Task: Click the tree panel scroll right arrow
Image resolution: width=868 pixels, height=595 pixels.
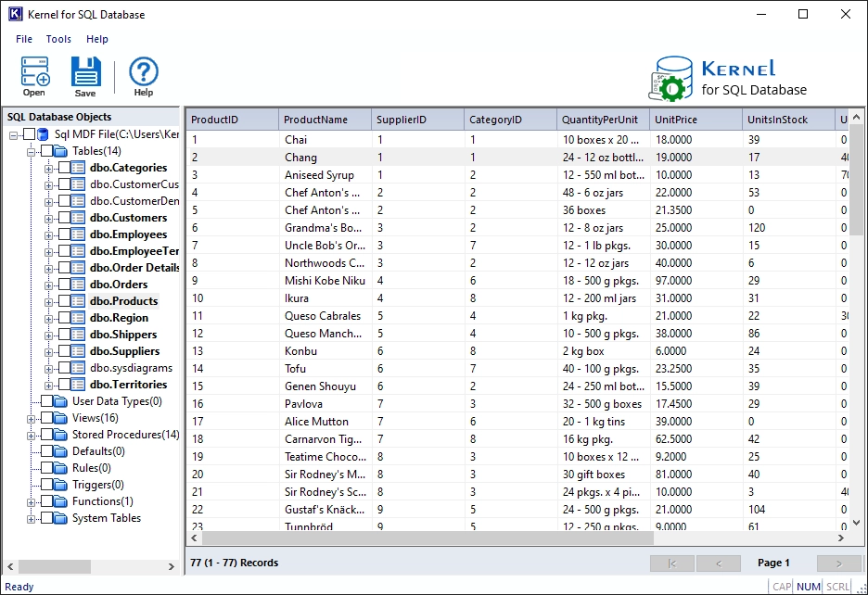Action: pyautogui.click(x=172, y=566)
